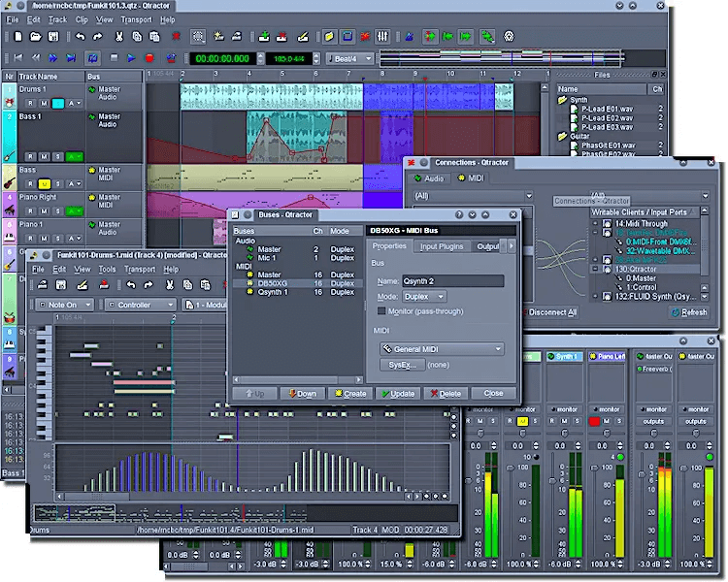Image resolution: width=728 pixels, height=582 pixels.
Task: Click the save floppy icon in MIDI editor toolbar
Action: coord(61,284)
